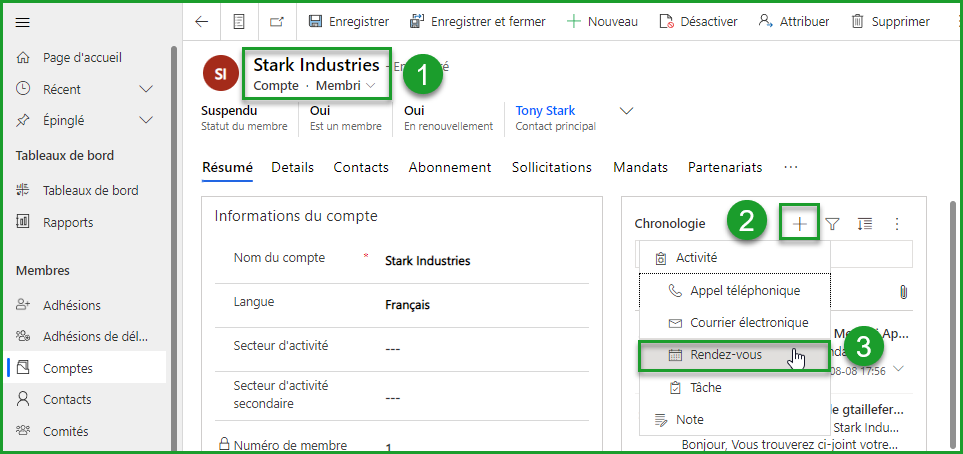Click the timeline plus icon
The height and width of the screenshot is (454, 963).
point(800,224)
